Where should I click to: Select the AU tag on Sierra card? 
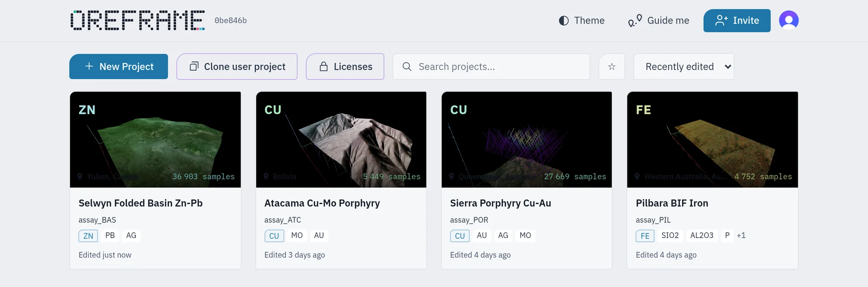(482, 235)
